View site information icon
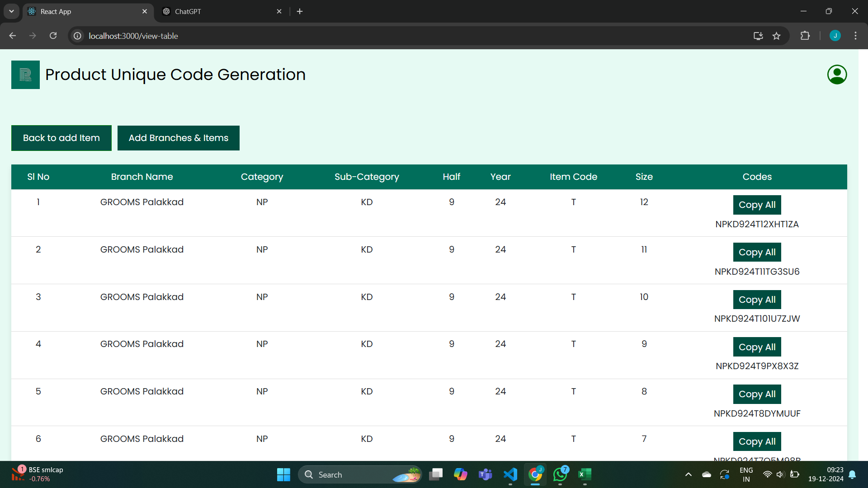868x488 pixels. [x=78, y=36]
